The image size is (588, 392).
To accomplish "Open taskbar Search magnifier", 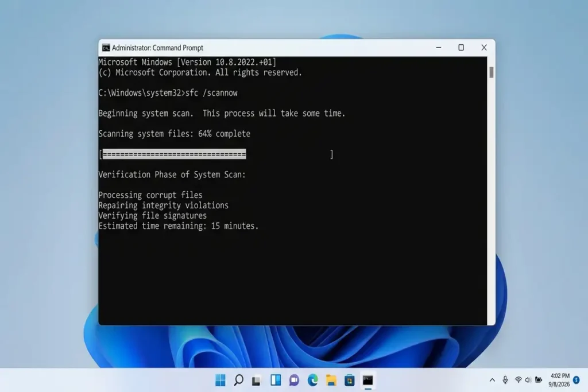I will coord(238,380).
